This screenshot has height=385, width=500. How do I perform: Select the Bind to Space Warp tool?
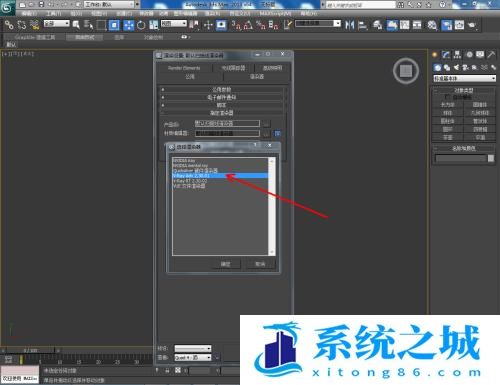(x=35, y=25)
